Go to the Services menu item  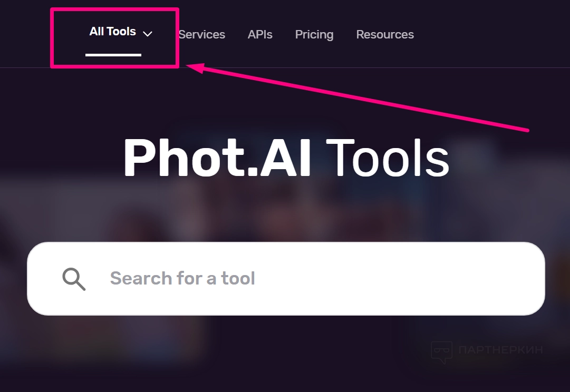[x=202, y=35]
